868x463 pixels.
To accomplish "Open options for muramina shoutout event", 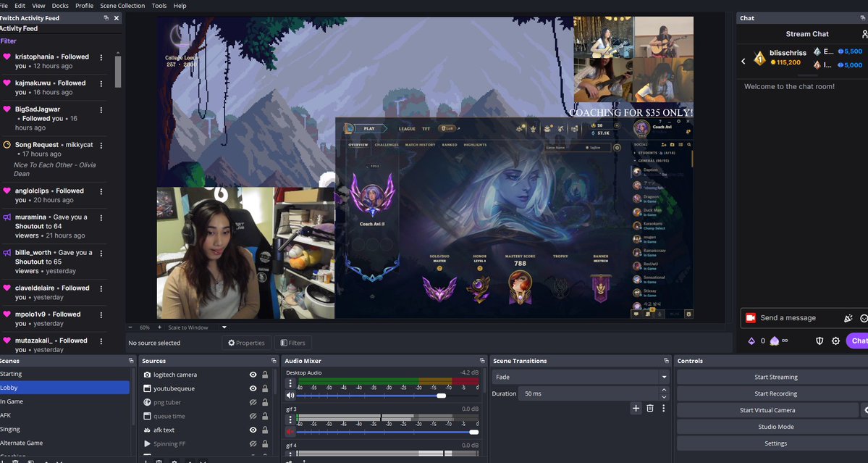I will (101, 217).
